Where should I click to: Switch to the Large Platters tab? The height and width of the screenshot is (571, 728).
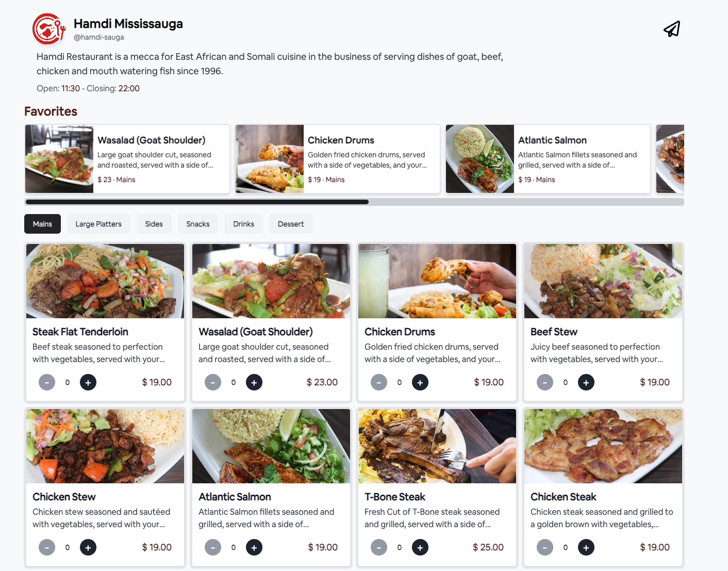click(98, 224)
